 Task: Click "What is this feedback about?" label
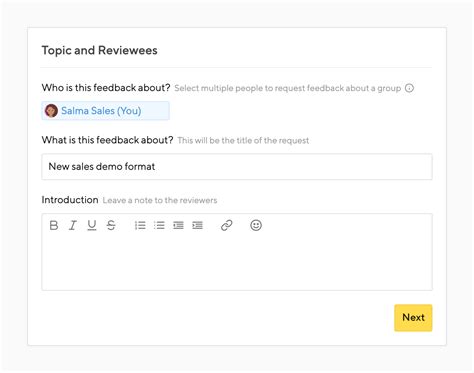107,140
